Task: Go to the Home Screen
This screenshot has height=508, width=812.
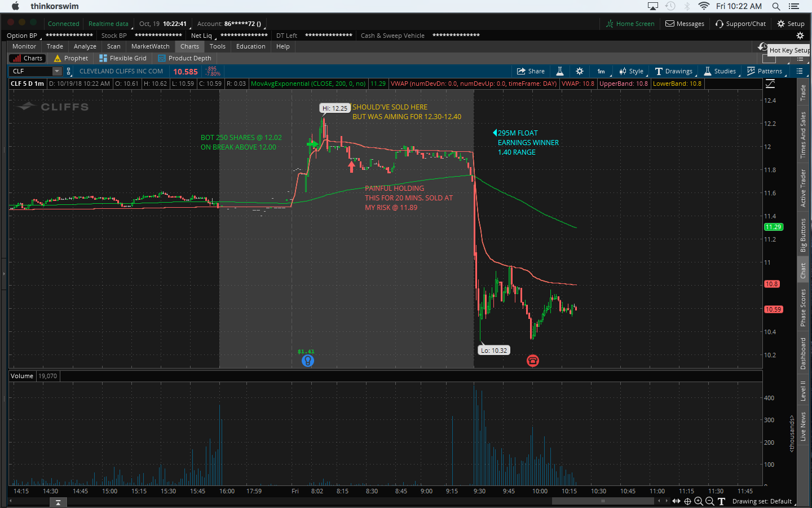Action: (x=630, y=24)
